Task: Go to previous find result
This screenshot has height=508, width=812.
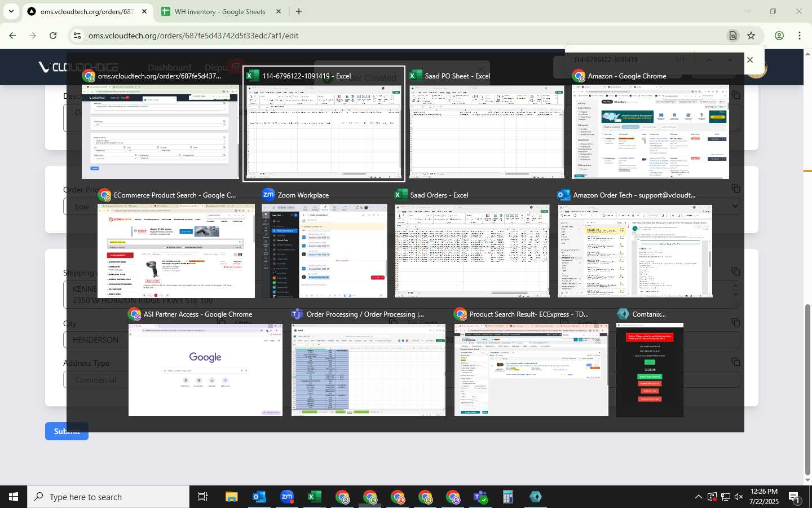Action: 709,60
